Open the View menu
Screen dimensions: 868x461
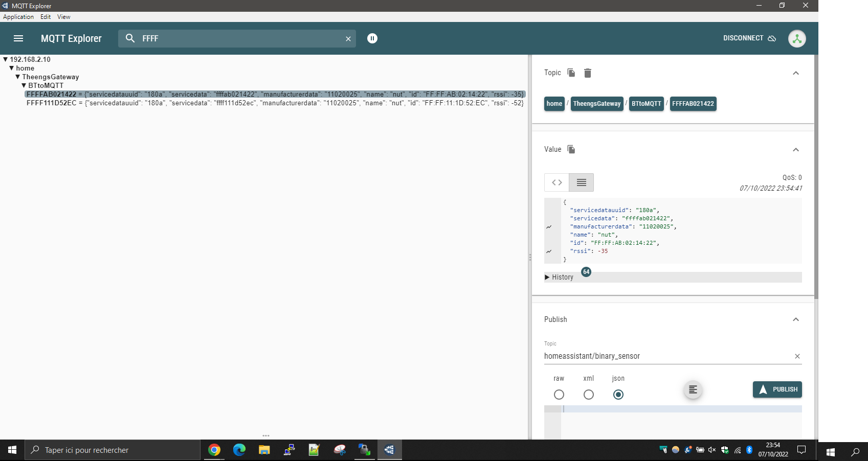pos(64,17)
